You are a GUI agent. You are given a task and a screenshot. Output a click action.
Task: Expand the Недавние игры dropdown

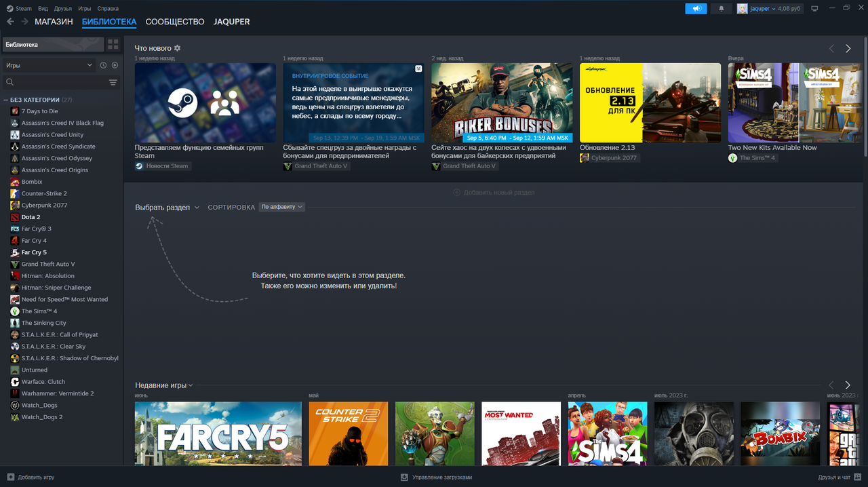click(164, 385)
